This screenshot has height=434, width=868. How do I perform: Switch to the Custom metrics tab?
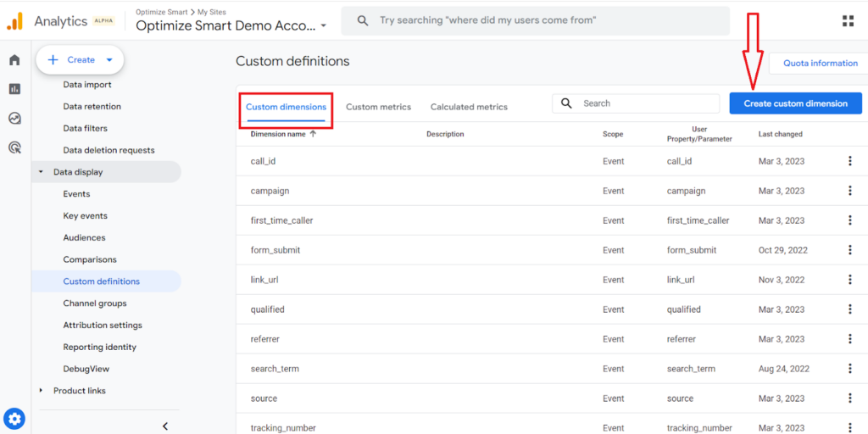point(379,107)
